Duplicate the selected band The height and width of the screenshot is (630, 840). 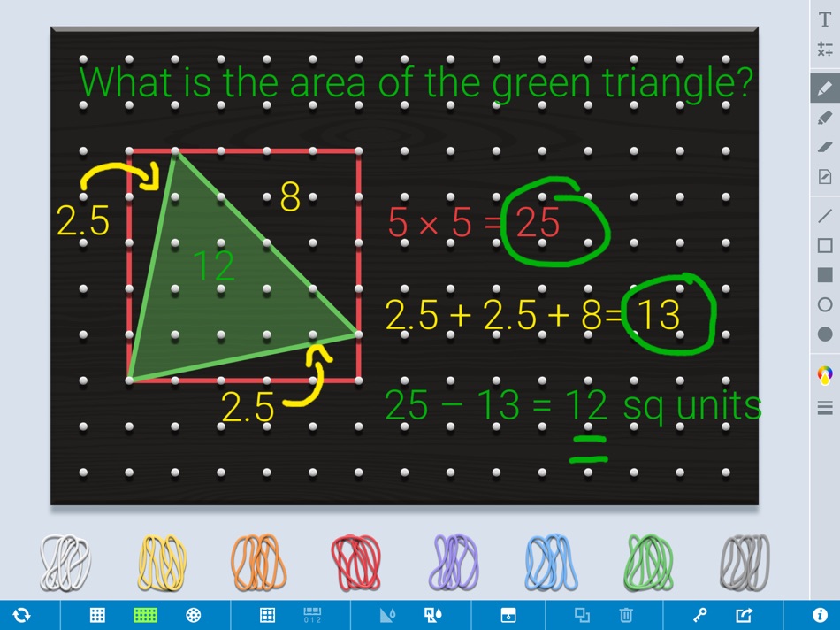583,615
